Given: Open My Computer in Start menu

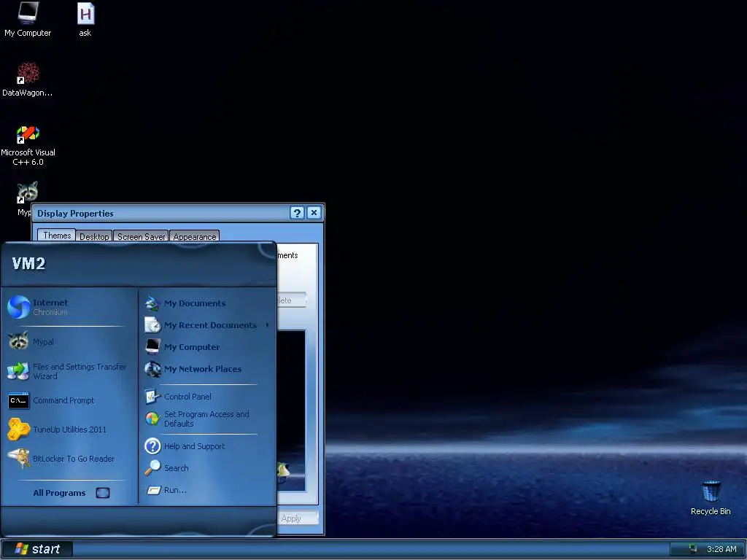Looking at the screenshot, I should click(x=206, y=346).
